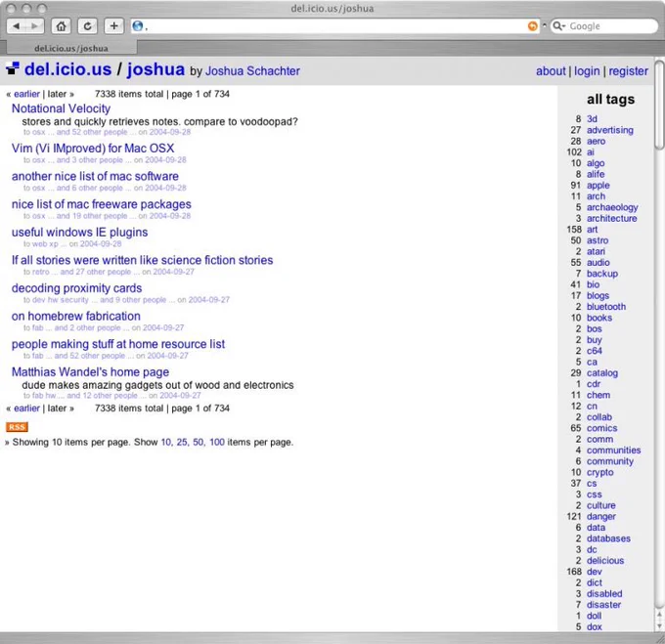Select the advertising tag
This screenshot has width=665, height=644.
[x=610, y=130]
